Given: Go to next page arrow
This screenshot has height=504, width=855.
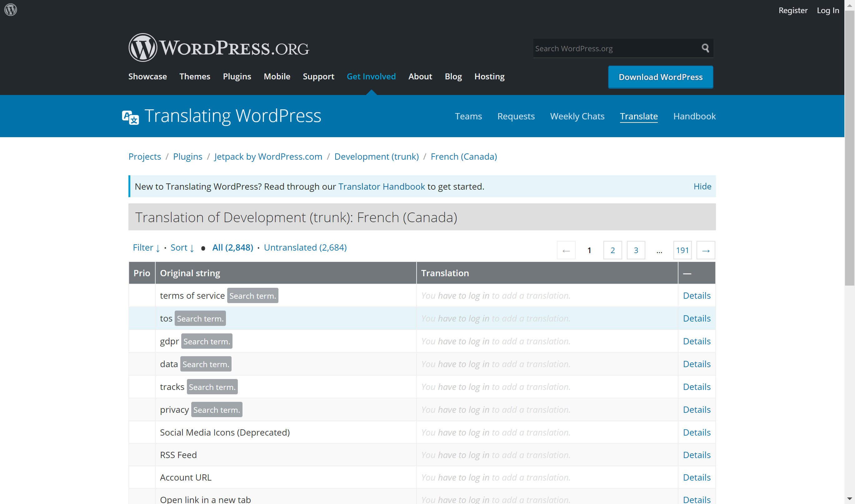Looking at the screenshot, I should click(706, 250).
